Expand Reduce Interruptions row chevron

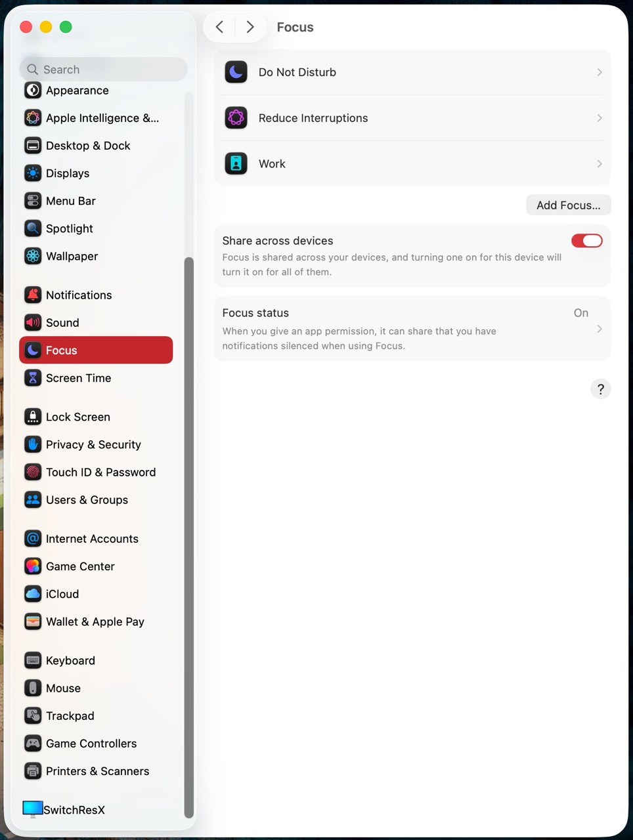[x=600, y=118]
